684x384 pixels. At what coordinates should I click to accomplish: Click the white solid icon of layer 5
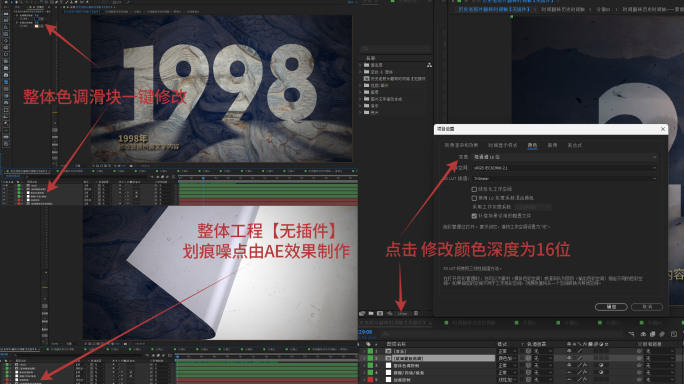[x=388, y=380]
